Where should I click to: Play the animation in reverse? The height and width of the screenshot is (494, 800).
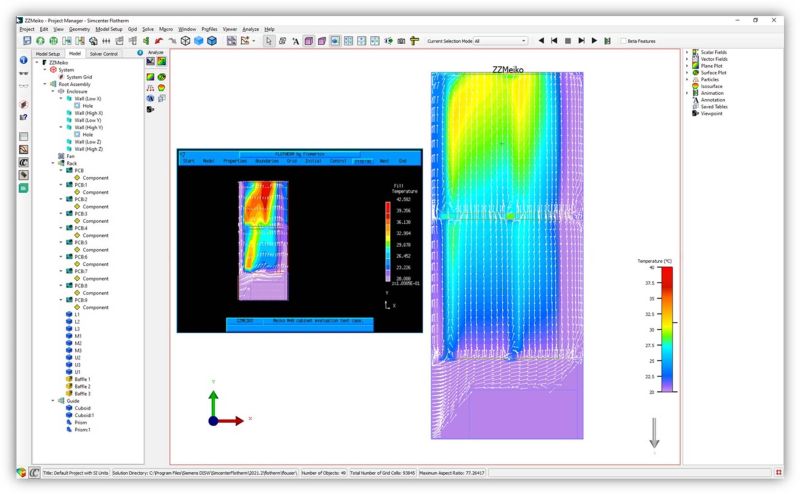[x=541, y=41]
